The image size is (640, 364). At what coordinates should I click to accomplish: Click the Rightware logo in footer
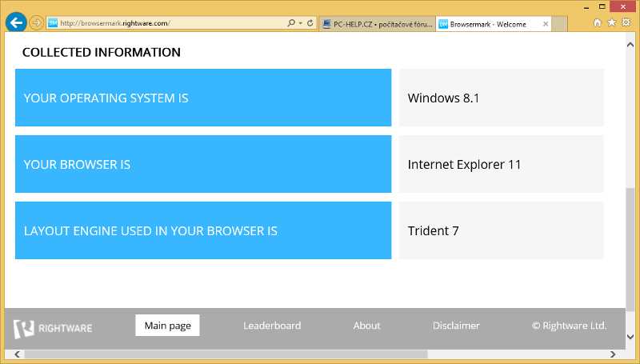click(x=53, y=326)
